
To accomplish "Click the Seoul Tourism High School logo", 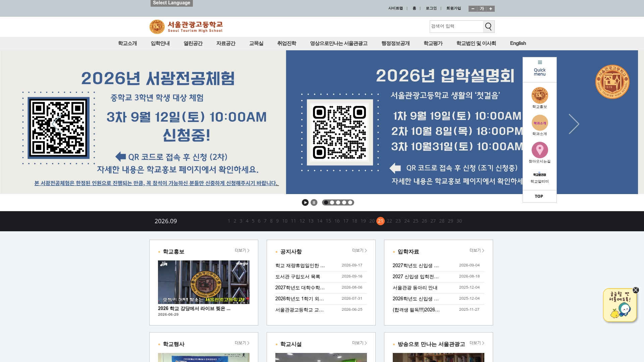I will (x=186, y=27).
